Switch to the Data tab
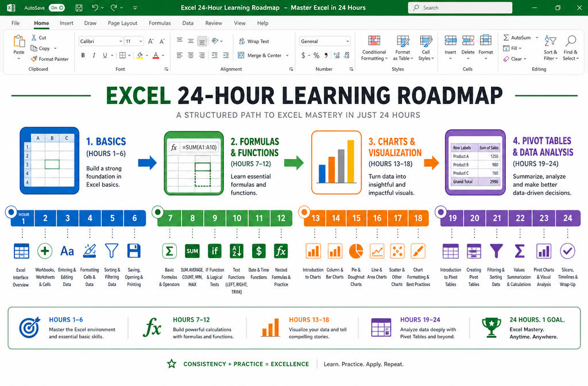The width and height of the screenshot is (588, 386). pos(188,23)
